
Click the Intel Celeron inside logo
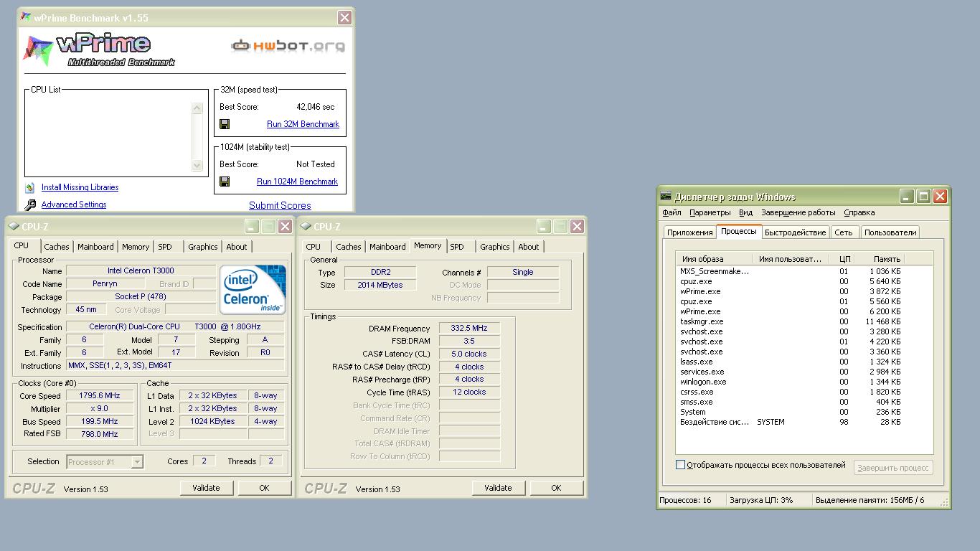253,289
